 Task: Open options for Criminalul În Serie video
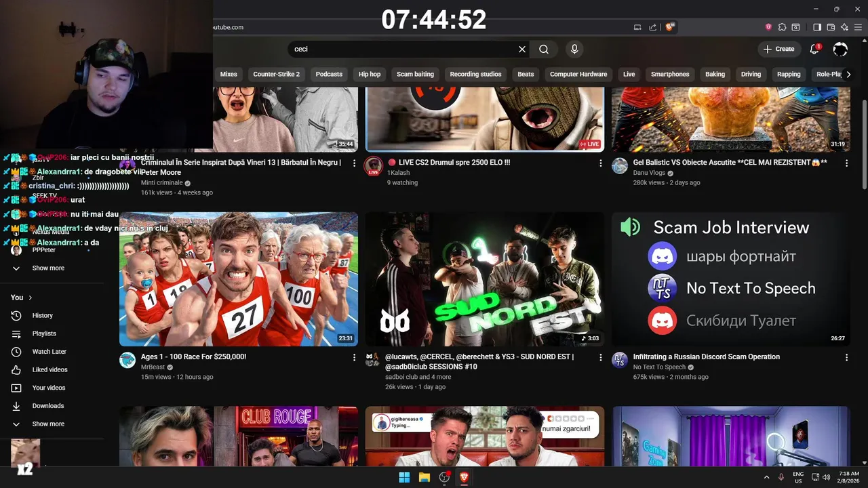[354, 163]
